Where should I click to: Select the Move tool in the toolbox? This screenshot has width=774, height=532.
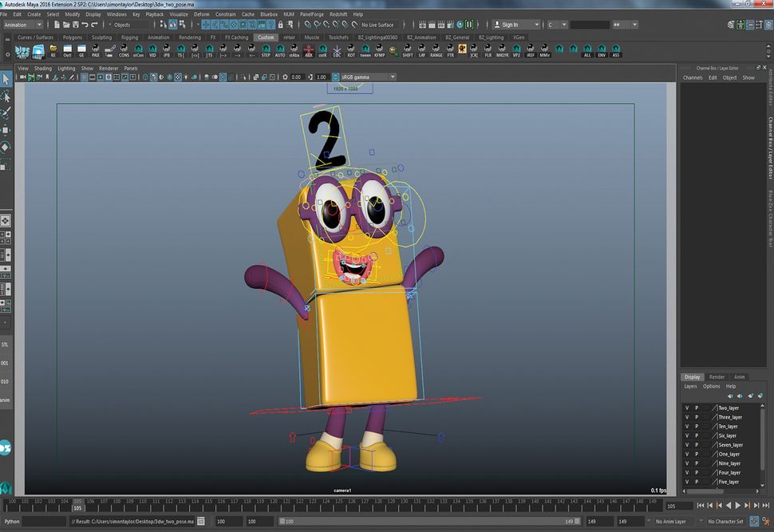click(6, 128)
